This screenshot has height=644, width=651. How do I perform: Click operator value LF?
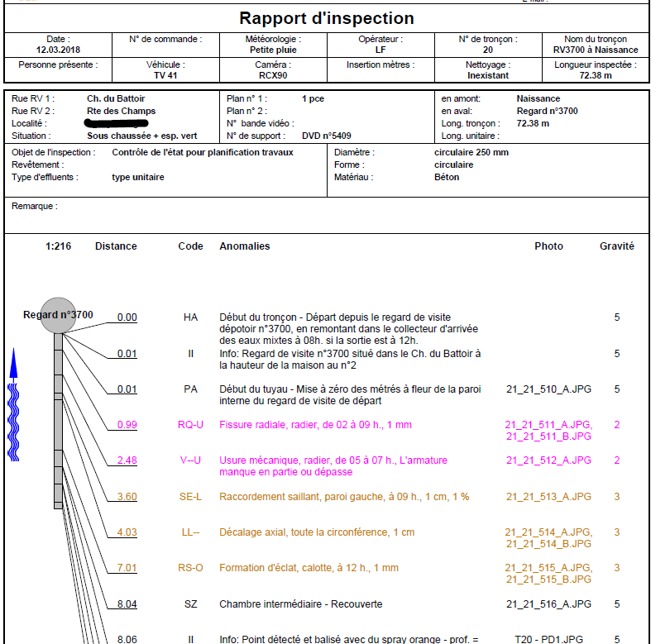[381, 50]
